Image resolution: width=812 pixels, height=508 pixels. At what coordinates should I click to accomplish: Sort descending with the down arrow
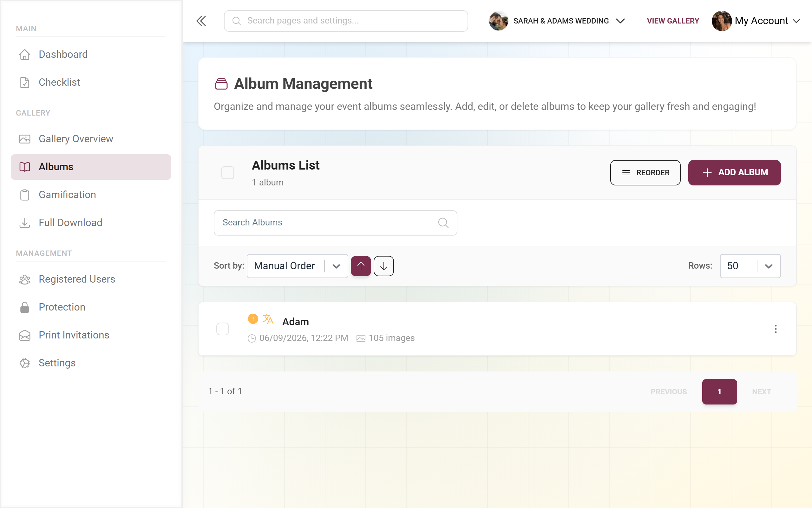coord(383,266)
